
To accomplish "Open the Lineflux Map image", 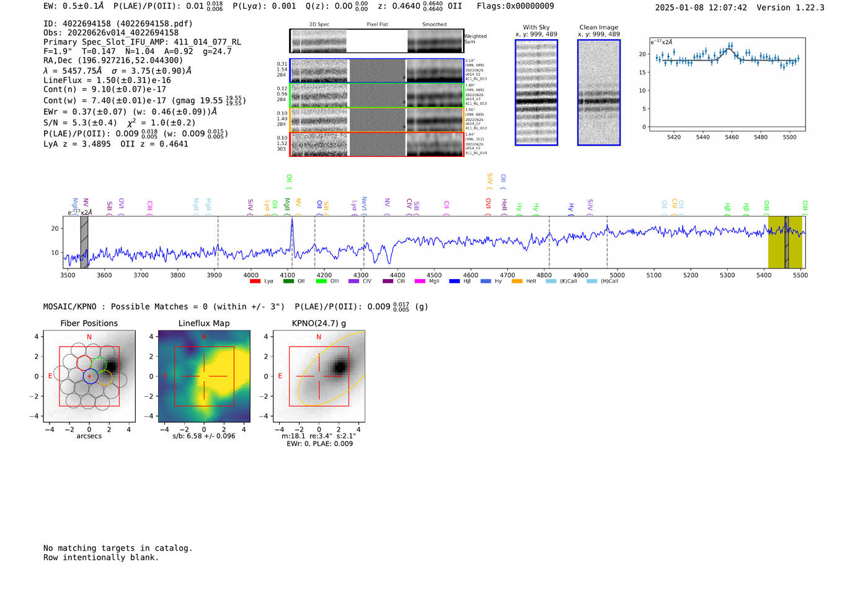I will 204,376.
